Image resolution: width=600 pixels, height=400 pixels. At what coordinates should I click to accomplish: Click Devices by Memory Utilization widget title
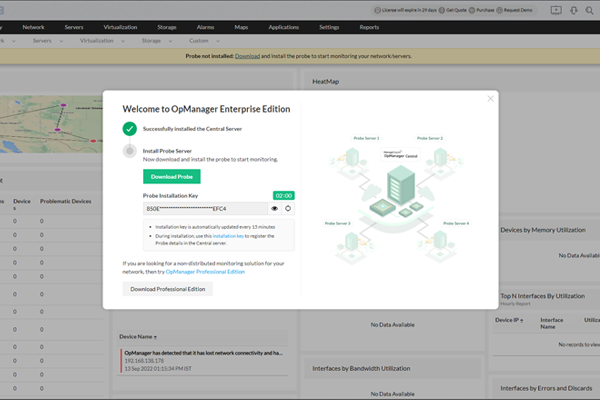coord(543,230)
